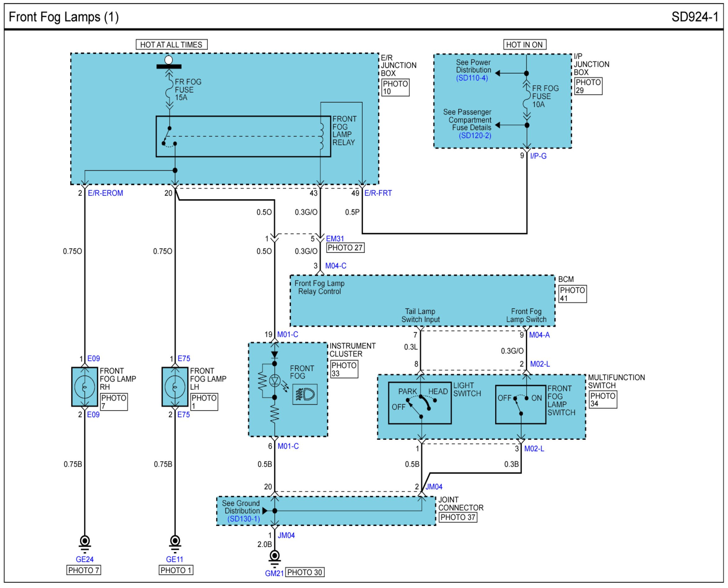Click the front fog lamp indicator icon
This screenshot has height=588, width=728.
(305, 394)
